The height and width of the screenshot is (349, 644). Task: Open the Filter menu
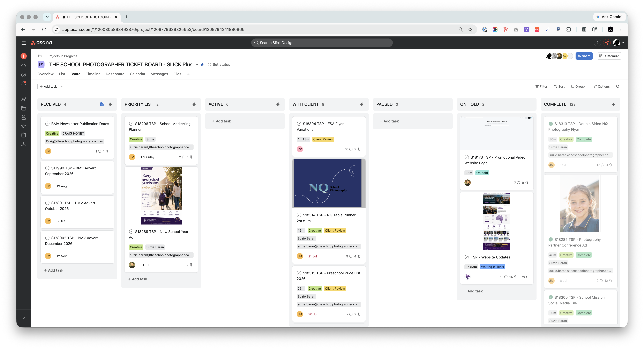[541, 87]
